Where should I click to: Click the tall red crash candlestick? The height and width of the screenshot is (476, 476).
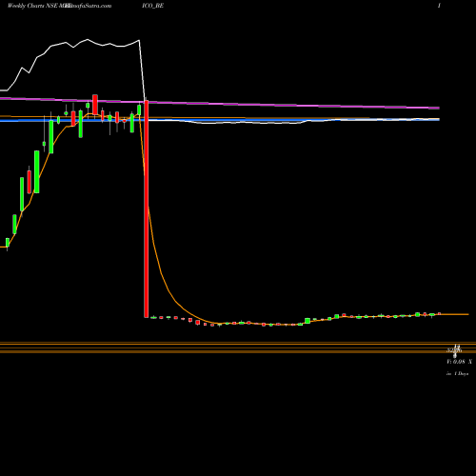click(147, 208)
